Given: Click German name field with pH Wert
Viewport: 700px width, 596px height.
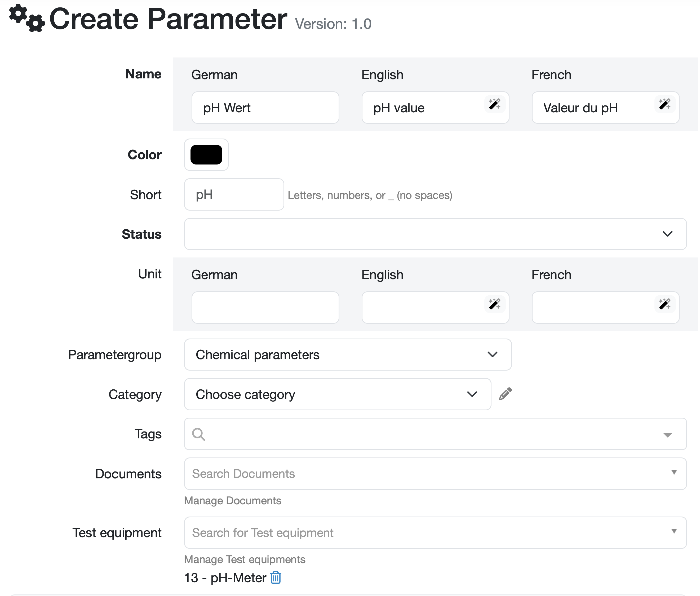Looking at the screenshot, I should pyautogui.click(x=265, y=108).
